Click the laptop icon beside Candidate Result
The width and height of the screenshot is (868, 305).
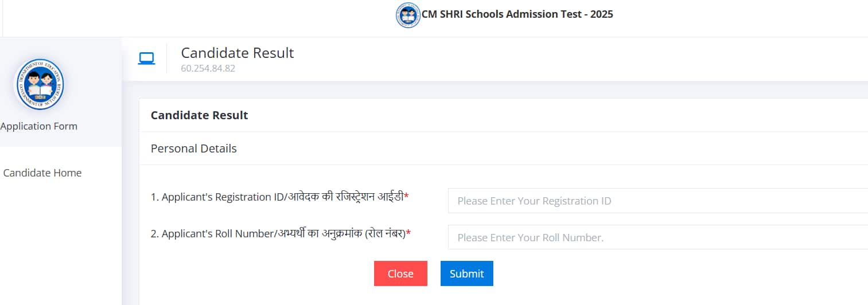(x=146, y=58)
